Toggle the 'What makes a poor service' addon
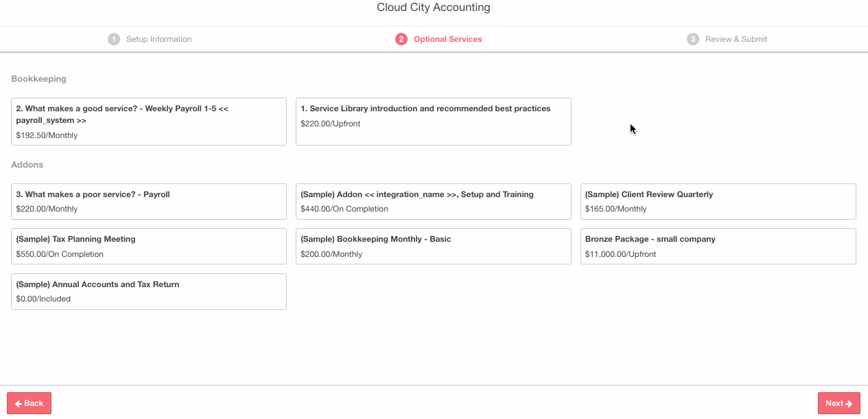The width and height of the screenshot is (868, 419). (x=149, y=201)
